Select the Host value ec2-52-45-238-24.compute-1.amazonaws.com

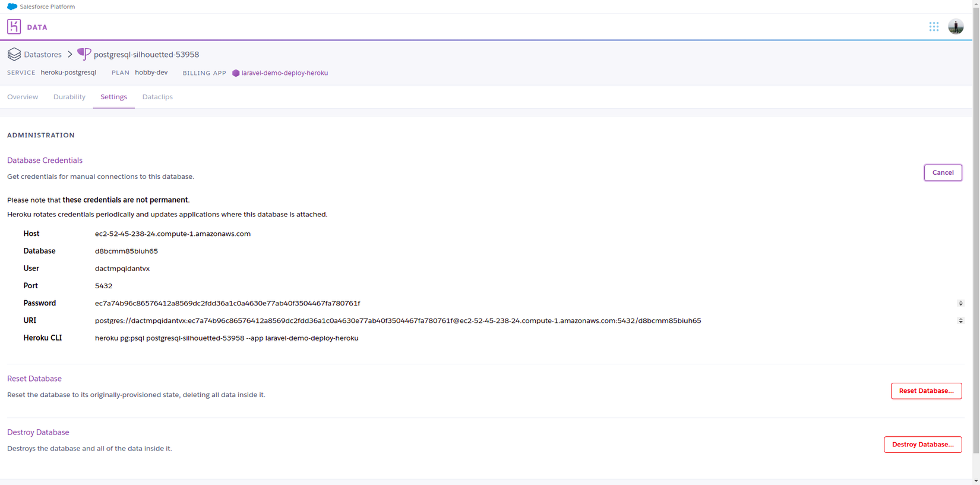pyautogui.click(x=173, y=234)
